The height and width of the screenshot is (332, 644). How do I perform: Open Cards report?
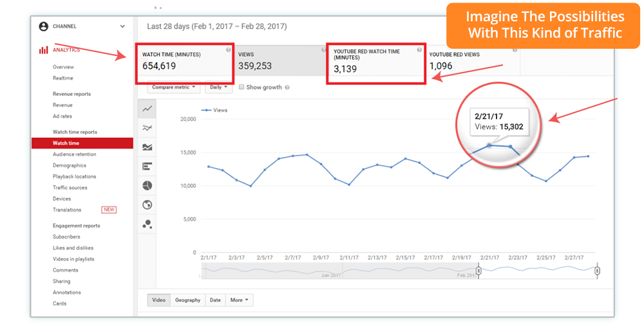click(x=59, y=303)
